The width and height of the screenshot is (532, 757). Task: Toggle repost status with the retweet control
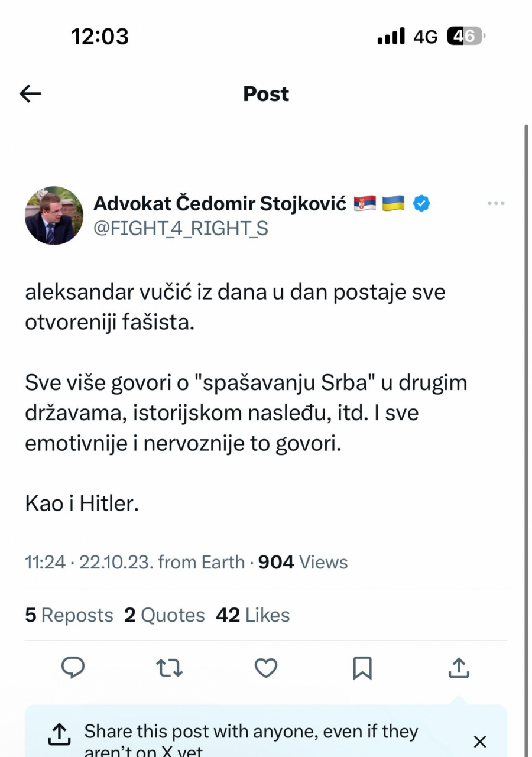click(170, 668)
